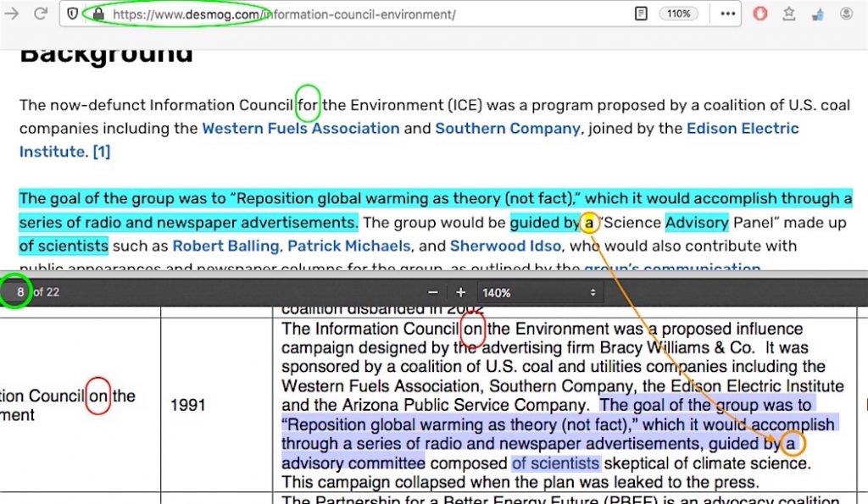Zoom out the PDF with minus button
868x504 pixels.
(x=433, y=292)
